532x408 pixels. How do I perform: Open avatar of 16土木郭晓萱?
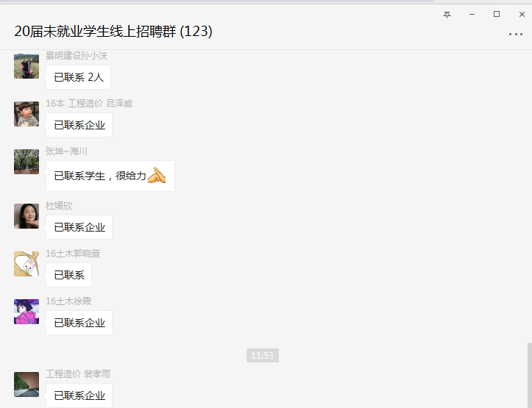click(26, 264)
